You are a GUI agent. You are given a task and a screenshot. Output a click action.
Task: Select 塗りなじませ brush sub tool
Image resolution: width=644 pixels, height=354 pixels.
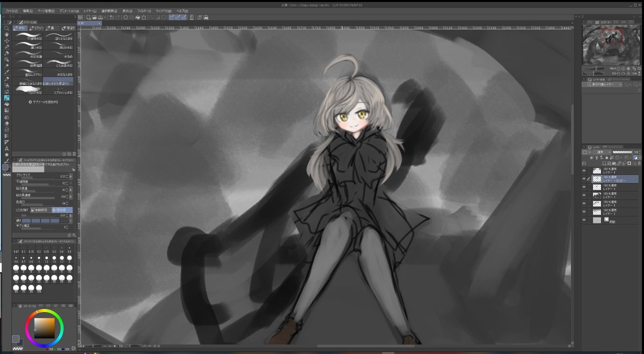pyautogui.click(x=58, y=36)
